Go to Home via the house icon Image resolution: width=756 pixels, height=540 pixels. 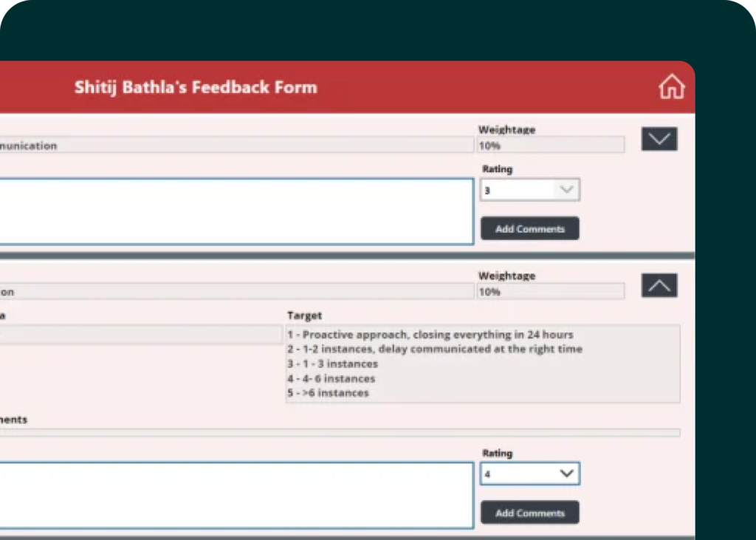click(671, 87)
